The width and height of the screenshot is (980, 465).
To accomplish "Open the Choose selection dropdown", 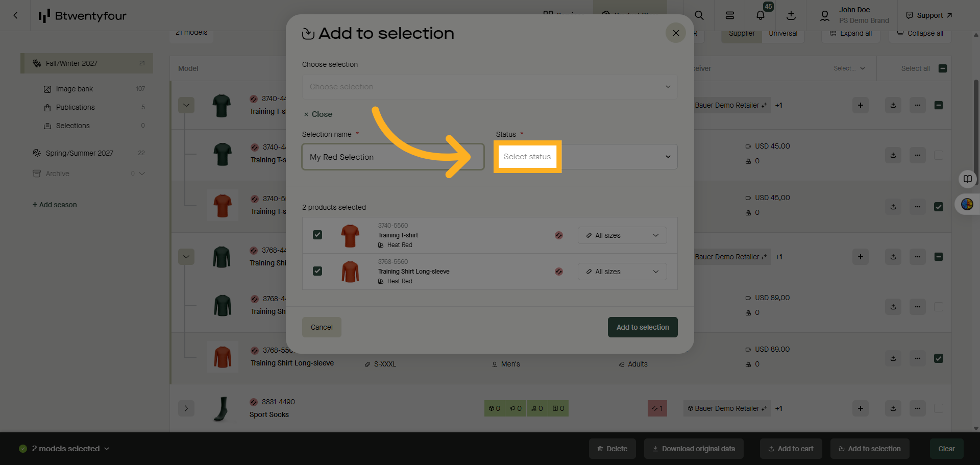I will [x=489, y=87].
